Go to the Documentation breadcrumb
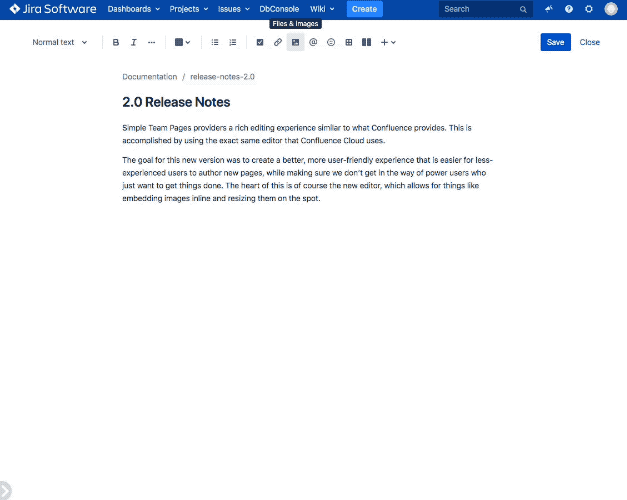 pos(150,77)
